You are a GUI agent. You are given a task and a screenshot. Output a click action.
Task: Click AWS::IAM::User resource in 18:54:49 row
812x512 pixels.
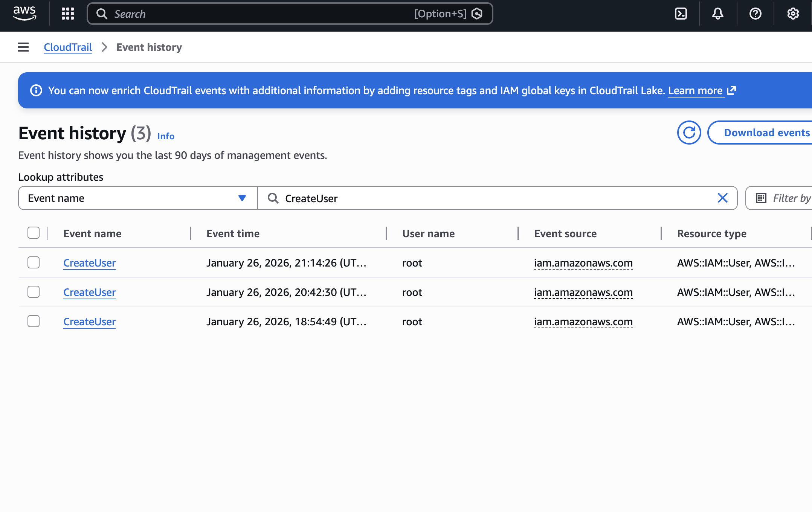pos(736,322)
